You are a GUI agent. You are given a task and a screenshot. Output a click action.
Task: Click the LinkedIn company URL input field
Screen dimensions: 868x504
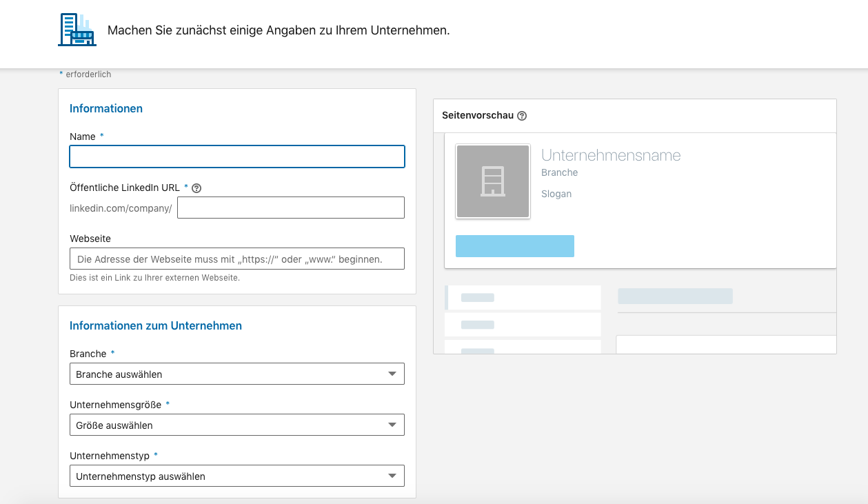coord(291,208)
